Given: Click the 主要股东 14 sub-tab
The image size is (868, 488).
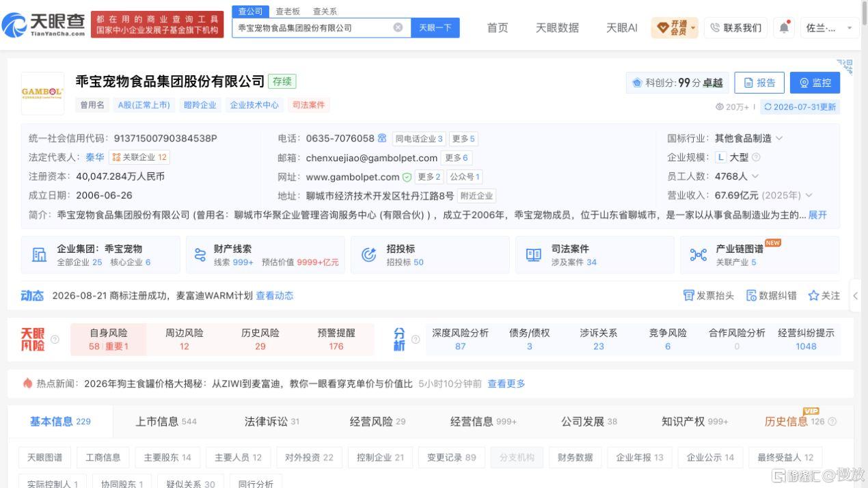Looking at the screenshot, I should 167,457.
